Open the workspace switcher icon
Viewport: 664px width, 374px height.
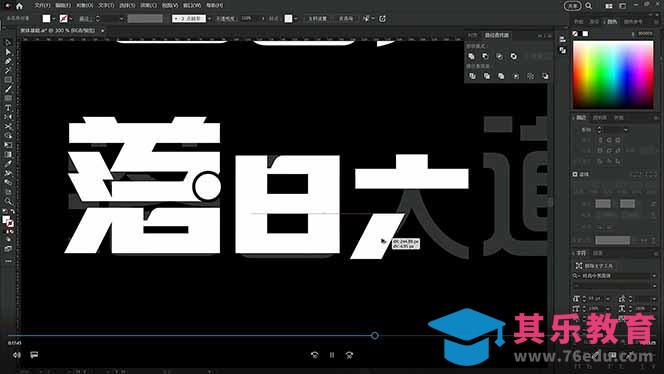[622, 6]
